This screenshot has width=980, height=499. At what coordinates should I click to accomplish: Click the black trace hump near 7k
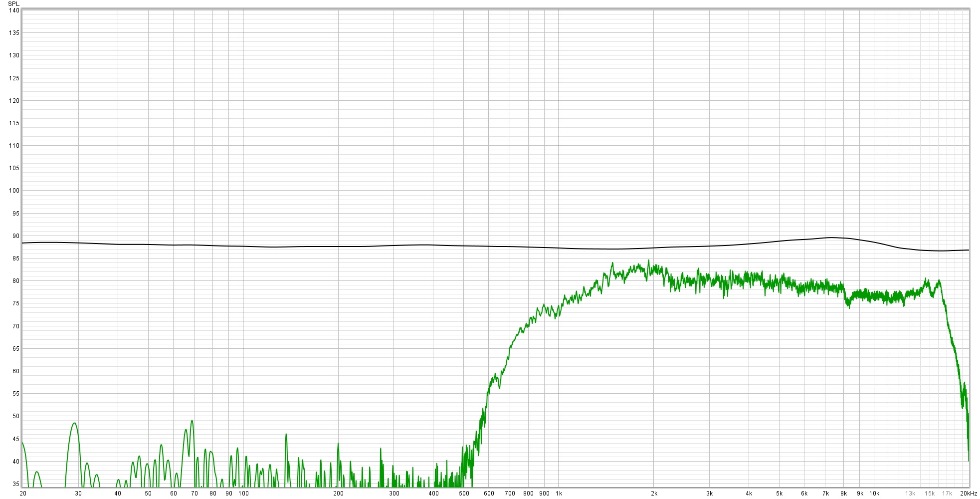830,238
